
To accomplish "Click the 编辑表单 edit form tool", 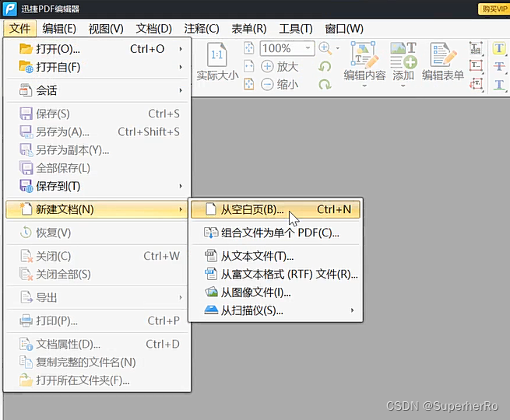I will [x=443, y=61].
